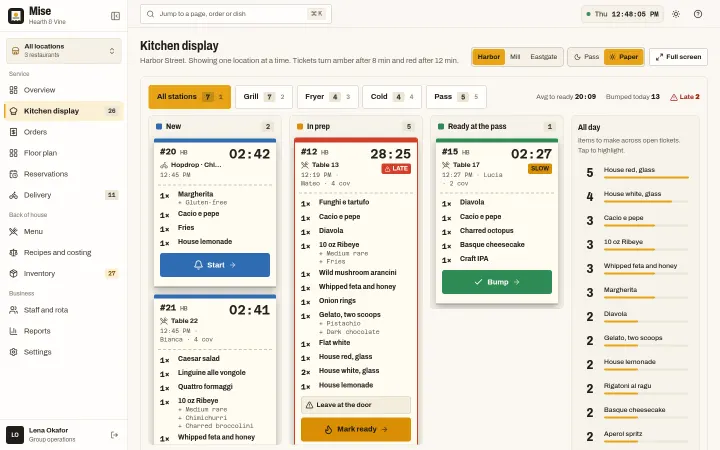Click the Overview grid icon in the sidebar
The width and height of the screenshot is (720, 450).
click(x=13, y=90)
